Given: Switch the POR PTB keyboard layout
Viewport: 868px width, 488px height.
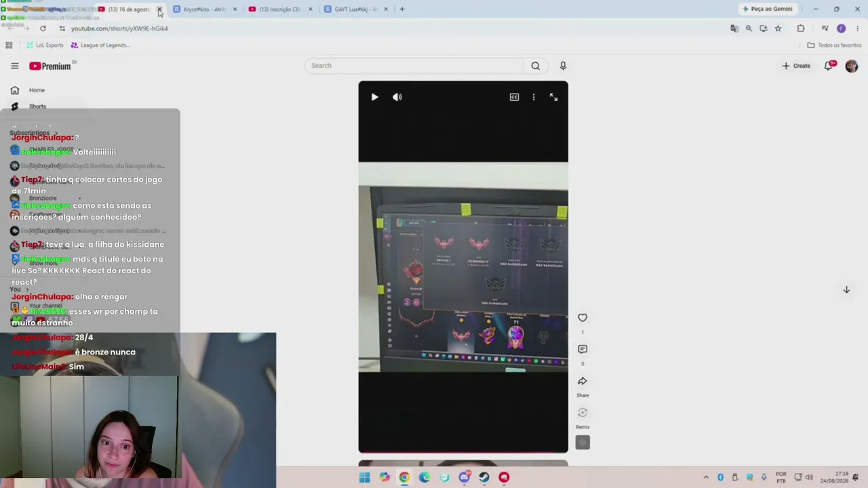Looking at the screenshot, I should pos(781,477).
